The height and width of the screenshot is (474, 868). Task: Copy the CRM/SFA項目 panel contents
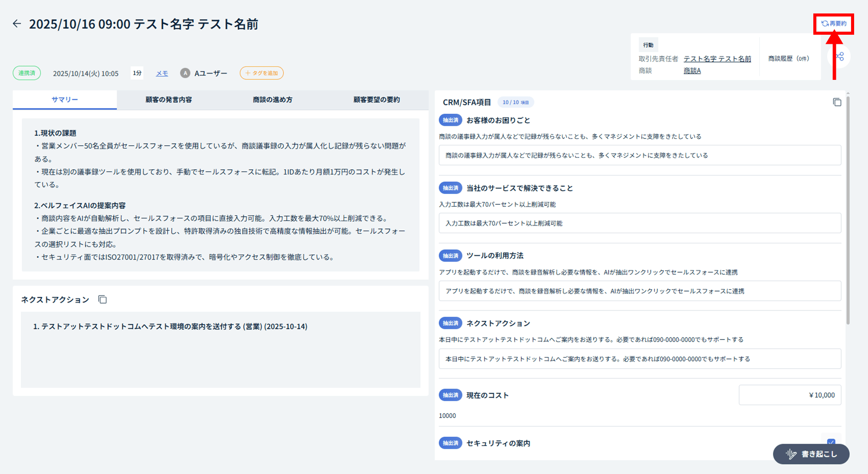click(x=837, y=102)
